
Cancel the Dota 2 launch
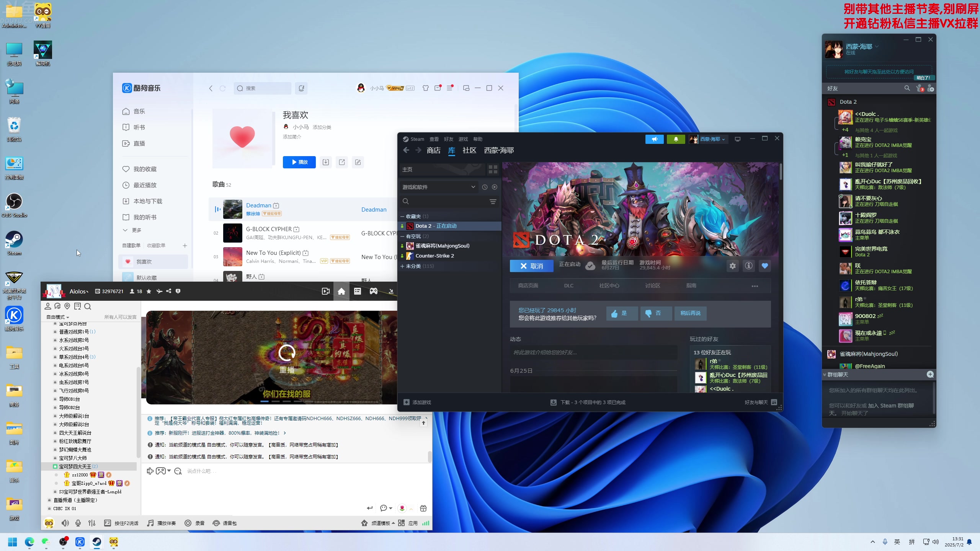[531, 266]
